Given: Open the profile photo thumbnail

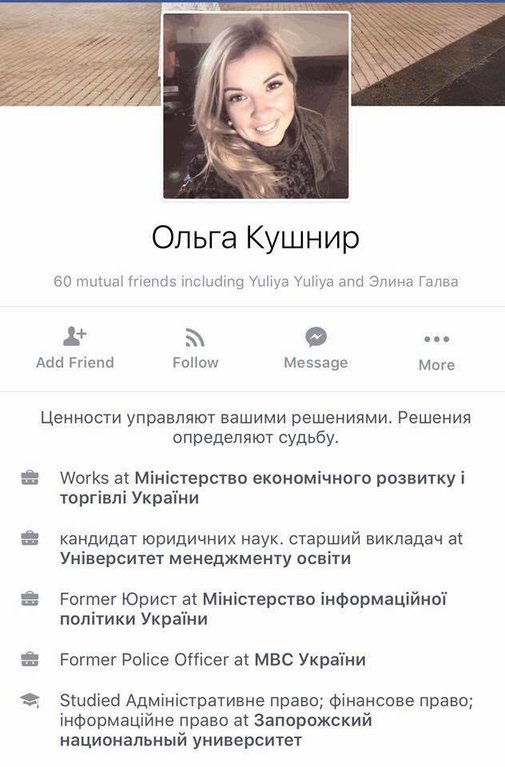Looking at the screenshot, I should (x=256, y=106).
